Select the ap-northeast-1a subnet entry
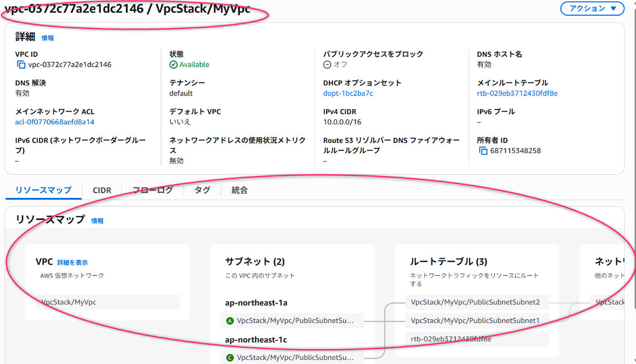The image size is (636, 364). click(292, 321)
